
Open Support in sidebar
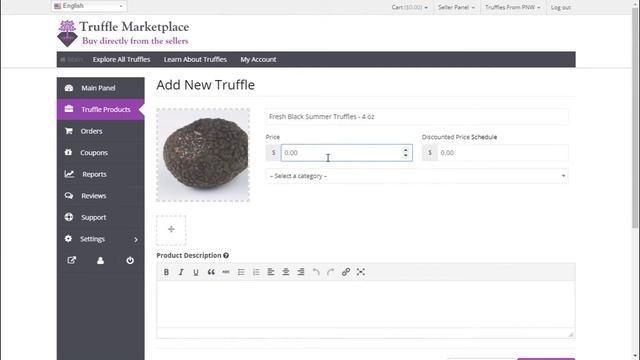[100, 218]
